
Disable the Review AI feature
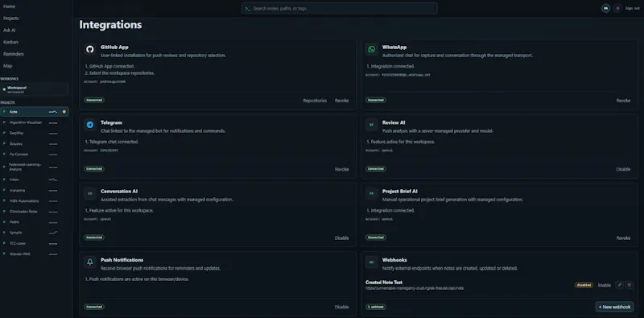623,169
